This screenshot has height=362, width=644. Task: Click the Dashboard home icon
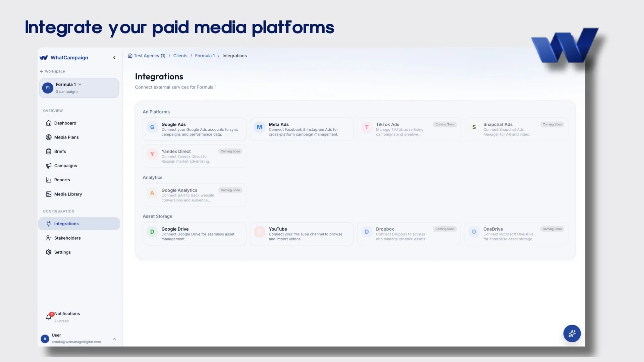(49, 123)
